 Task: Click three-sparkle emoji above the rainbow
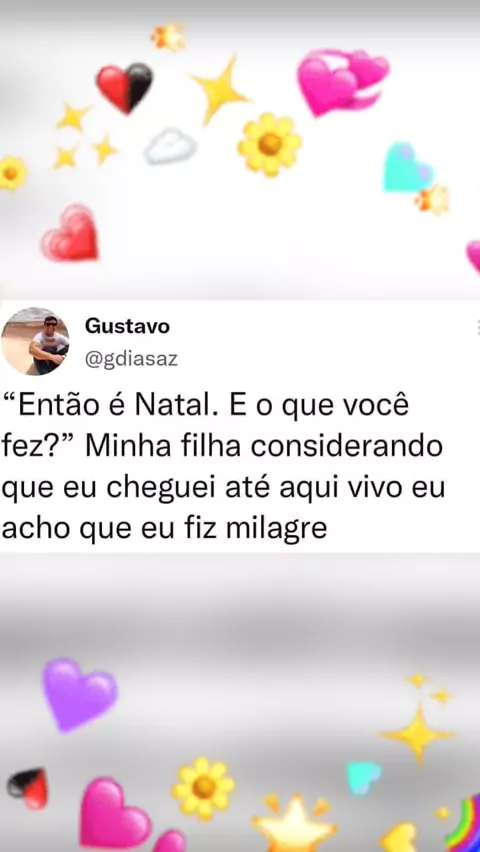417,719
